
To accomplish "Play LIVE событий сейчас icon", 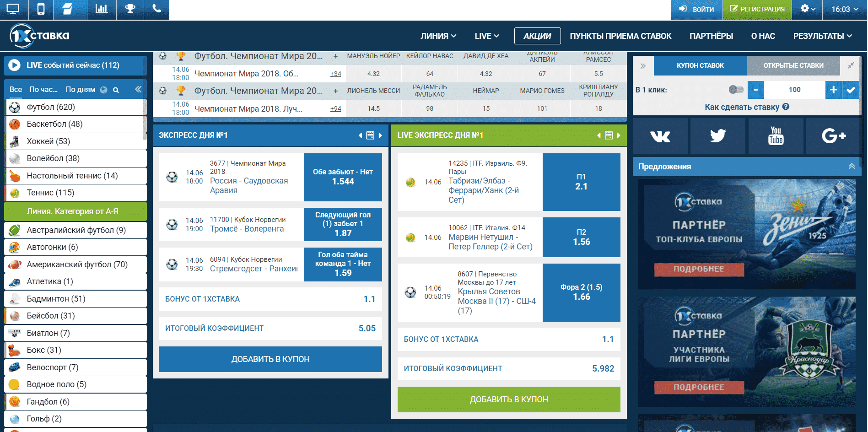I will tap(14, 65).
